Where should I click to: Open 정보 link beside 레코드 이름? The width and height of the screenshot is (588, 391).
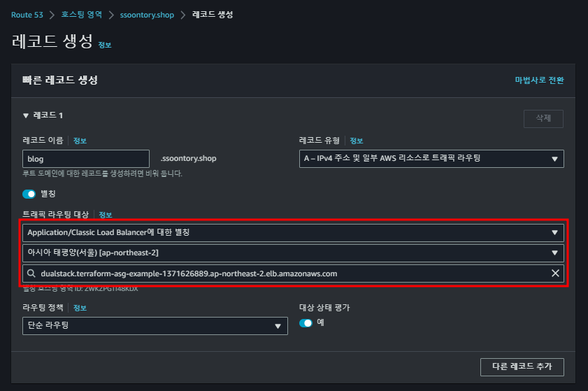point(80,141)
